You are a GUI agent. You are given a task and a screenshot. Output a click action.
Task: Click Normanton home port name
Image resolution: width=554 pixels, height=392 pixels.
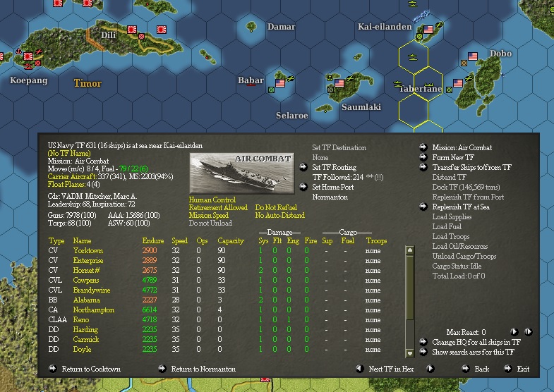(330, 197)
